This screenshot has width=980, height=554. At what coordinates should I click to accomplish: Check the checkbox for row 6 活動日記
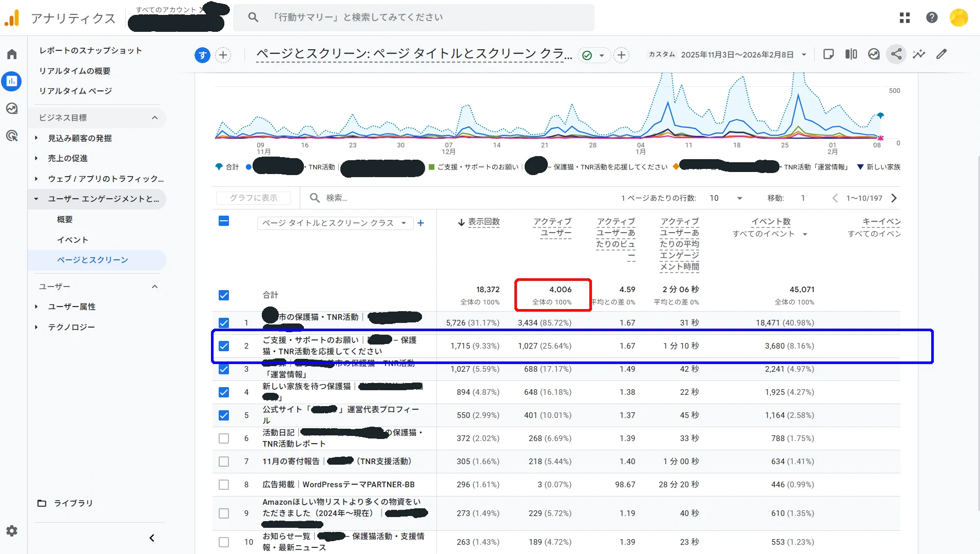tap(224, 438)
